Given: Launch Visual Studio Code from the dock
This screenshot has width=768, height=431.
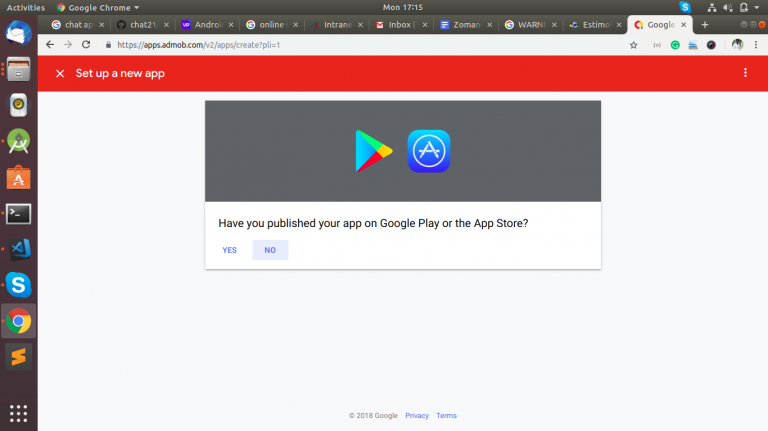Looking at the screenshot, I should pos(19,249).
